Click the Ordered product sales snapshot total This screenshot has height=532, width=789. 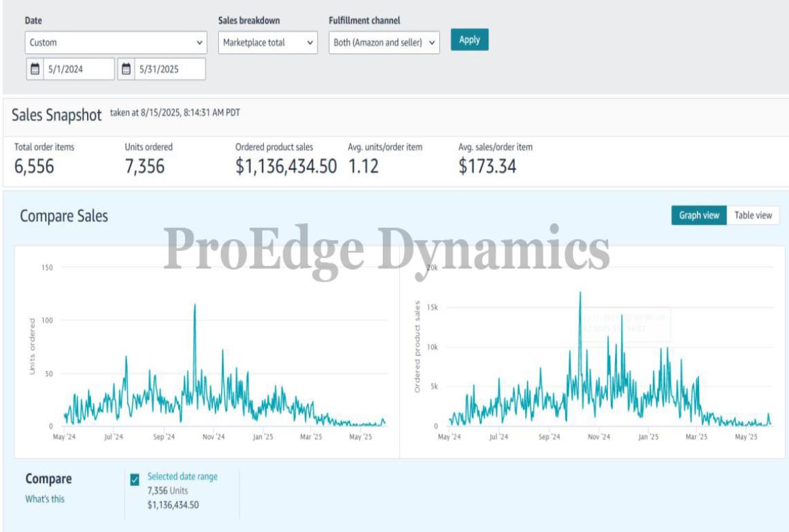click(x=286, y=165)
